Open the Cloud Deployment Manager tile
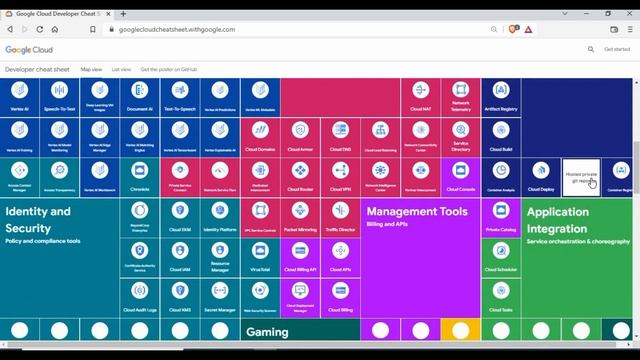The height and width of the screenshot is (360, 640). click(300, 298)
